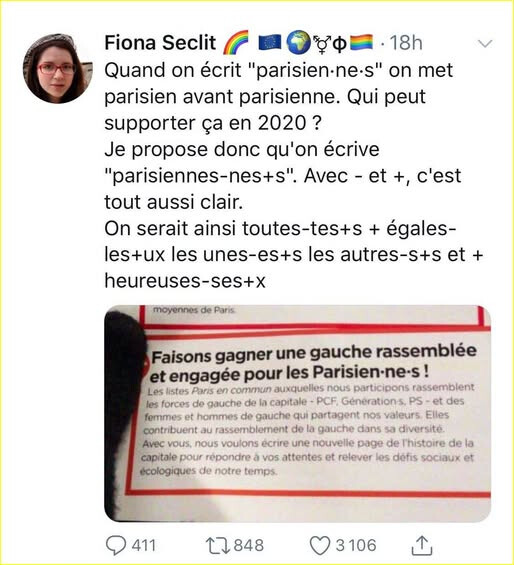Open tweet options chevron menu
Viewport: 514px width, 565px height.
[485, 44]
